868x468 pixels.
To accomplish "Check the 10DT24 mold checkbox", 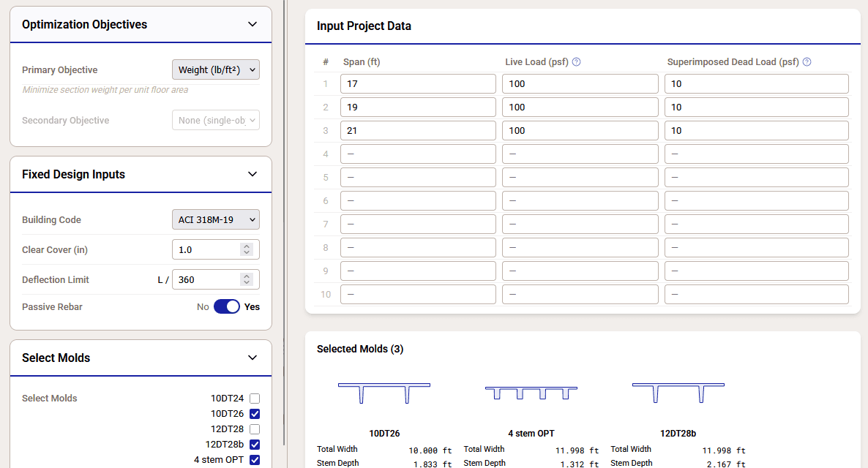I will [255, 399].
